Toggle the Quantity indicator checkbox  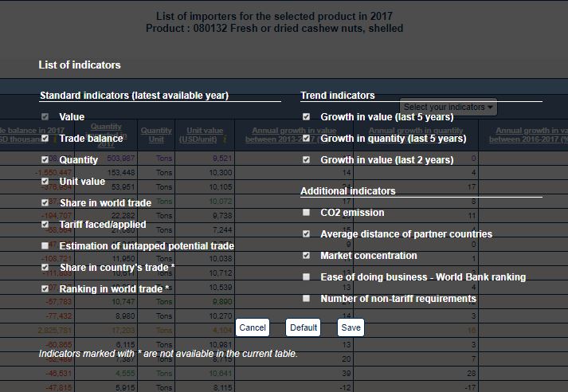[45, 160]
